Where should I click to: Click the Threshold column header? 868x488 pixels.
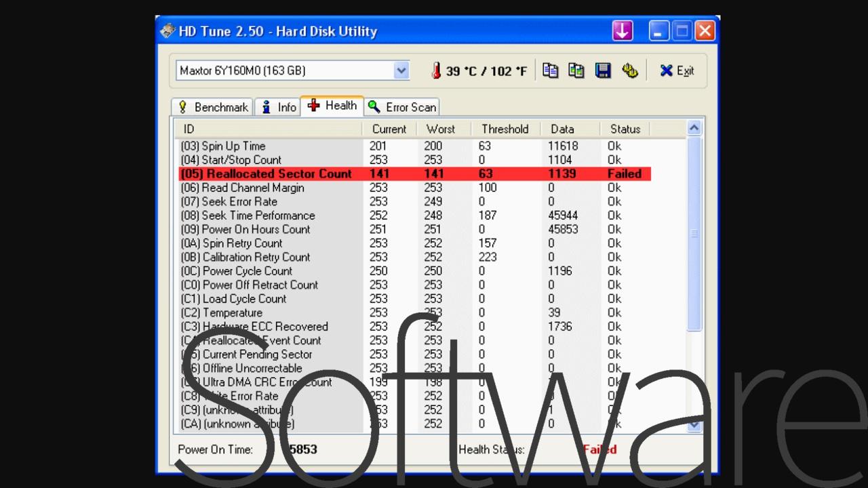coord(505,129)
